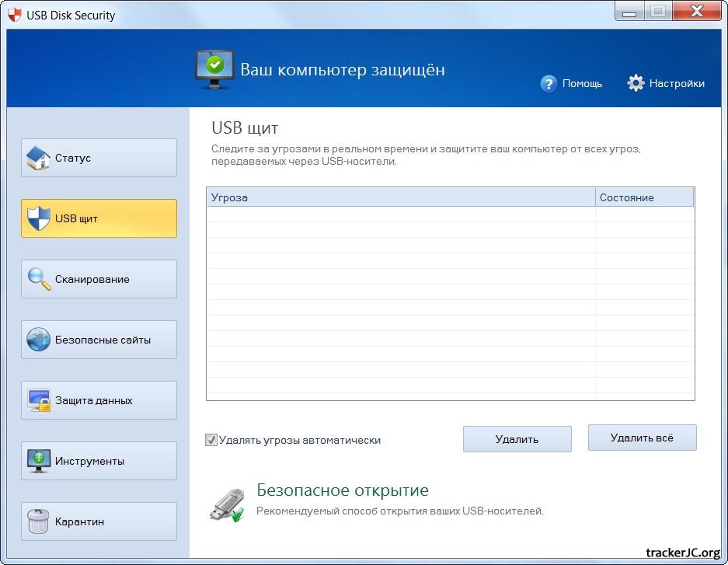Sort by the Состояние column header
Viewport: 728px width, 565px height.
[x=644, y=197]
